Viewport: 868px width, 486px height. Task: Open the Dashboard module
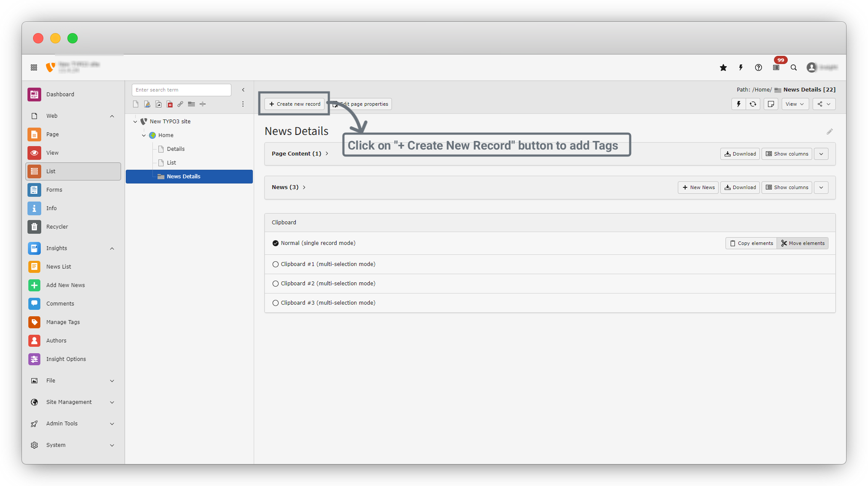pos(60,94)
